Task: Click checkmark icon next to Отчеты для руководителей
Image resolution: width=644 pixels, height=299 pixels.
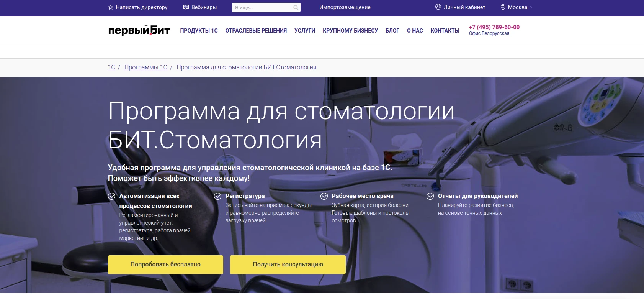Action: coord(430,196)
